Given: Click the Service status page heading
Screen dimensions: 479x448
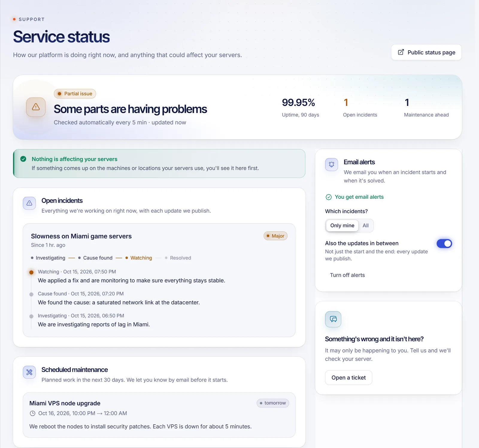Looking at the screenshot, I should coord(61,37).
